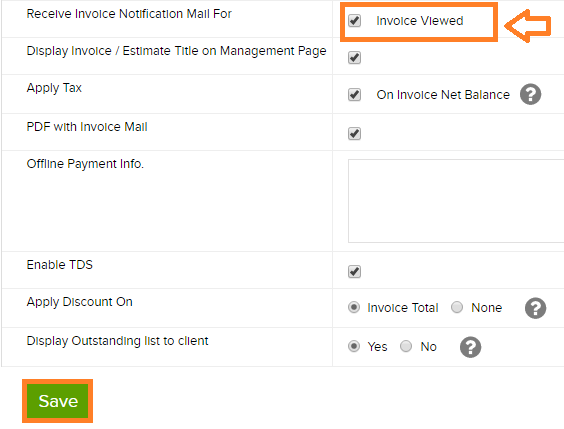This screenshot has width=564, height=429.
Task: Show help for Display Outstanding list option
Action: click(x=470, y=347)
